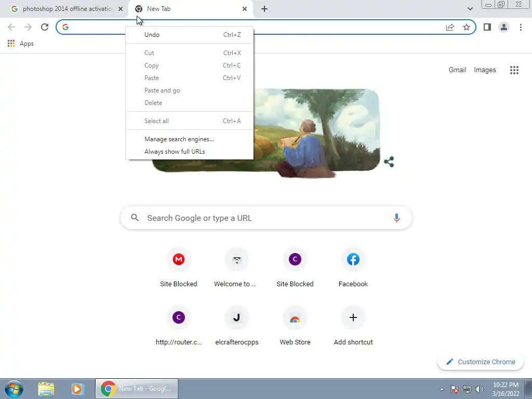This screenshot has width=532, height=399.
Task: Open the Welcome to... shortcut
Action: click(x=237, y=268)
